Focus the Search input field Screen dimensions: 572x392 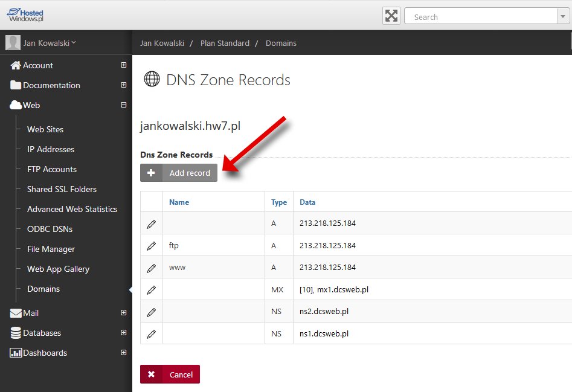[480, 16]
